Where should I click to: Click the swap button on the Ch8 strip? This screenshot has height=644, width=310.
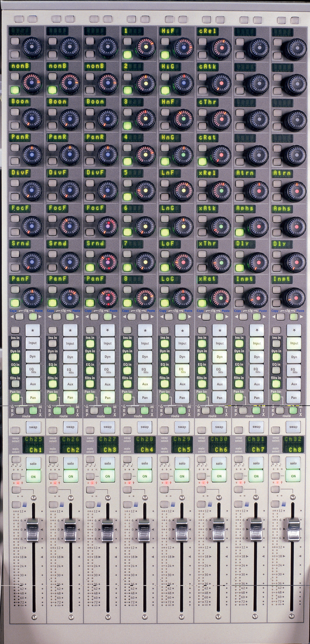point(294,427)
